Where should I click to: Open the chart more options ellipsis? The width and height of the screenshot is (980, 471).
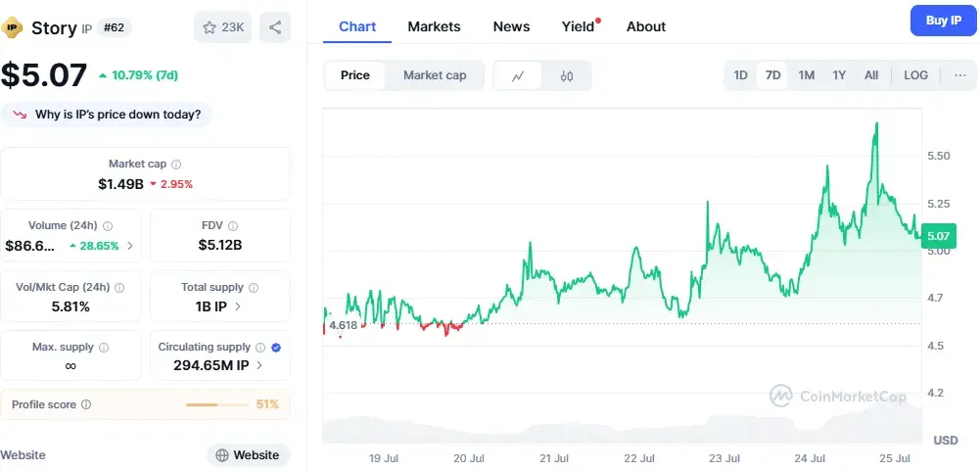[x=960, y=75]
